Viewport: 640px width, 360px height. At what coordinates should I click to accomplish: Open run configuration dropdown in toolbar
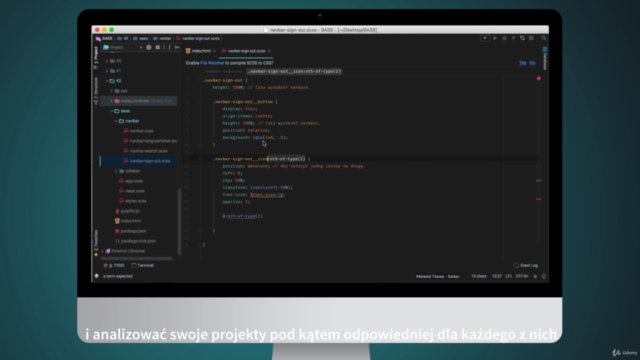click(485, 38)
